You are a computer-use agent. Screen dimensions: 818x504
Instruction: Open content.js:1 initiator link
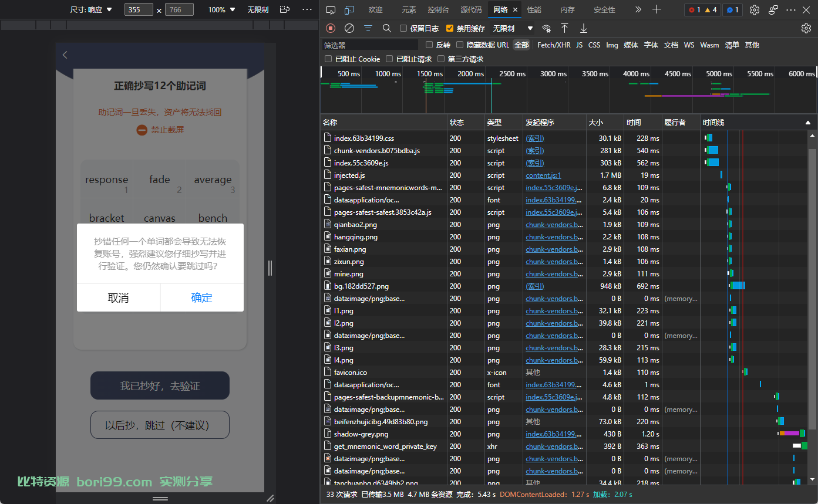click(543, 175)
